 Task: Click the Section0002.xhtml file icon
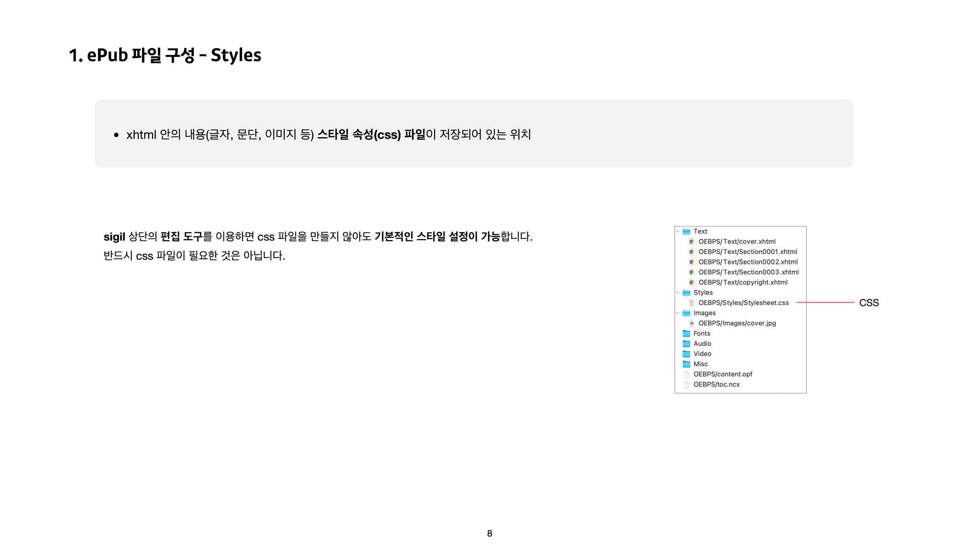point(691,262)
